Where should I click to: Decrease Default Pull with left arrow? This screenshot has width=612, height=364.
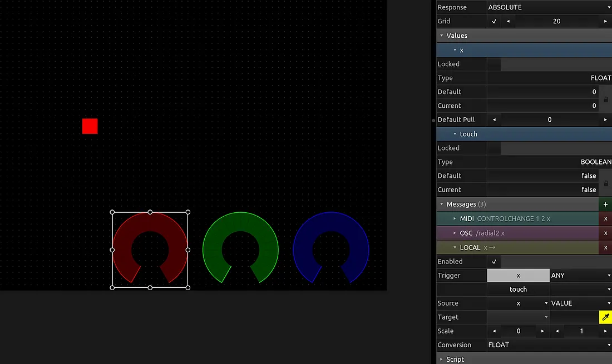tap(494, 119)
